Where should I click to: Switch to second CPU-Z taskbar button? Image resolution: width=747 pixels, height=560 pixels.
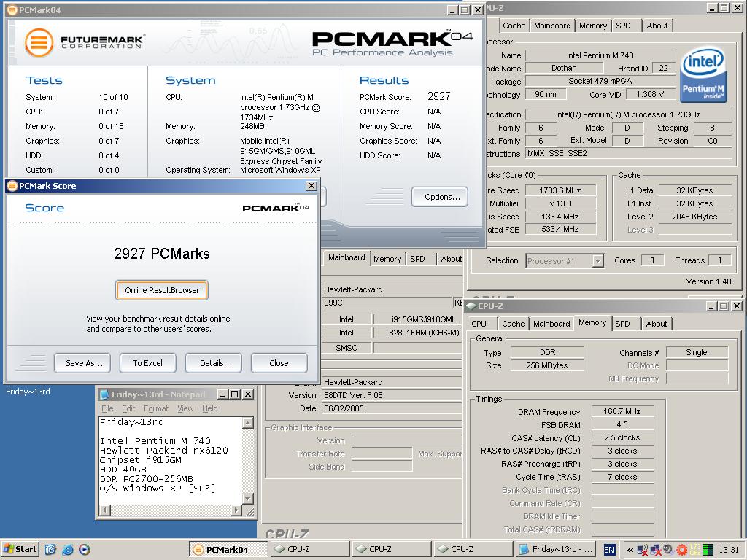[392, 550]
